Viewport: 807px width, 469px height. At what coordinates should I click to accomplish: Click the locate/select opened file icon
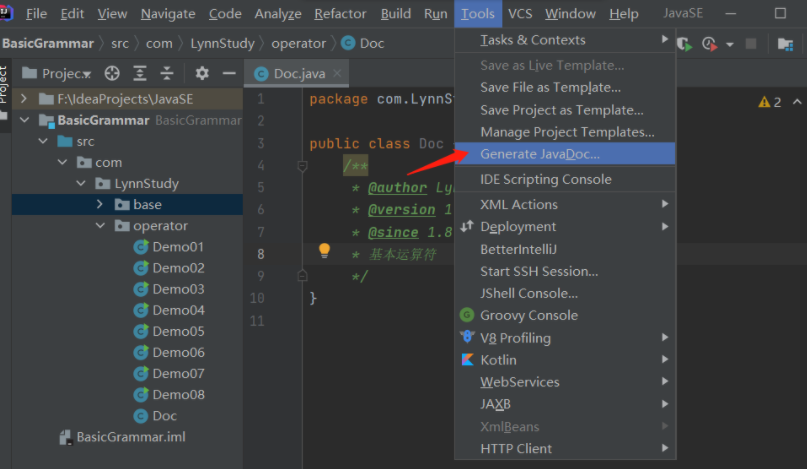[x=112, y=74]
